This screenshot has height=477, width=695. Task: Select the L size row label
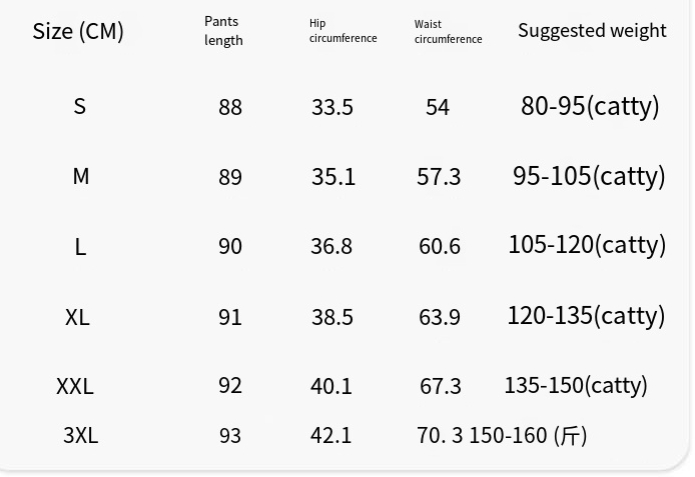[x=80, y=246]
